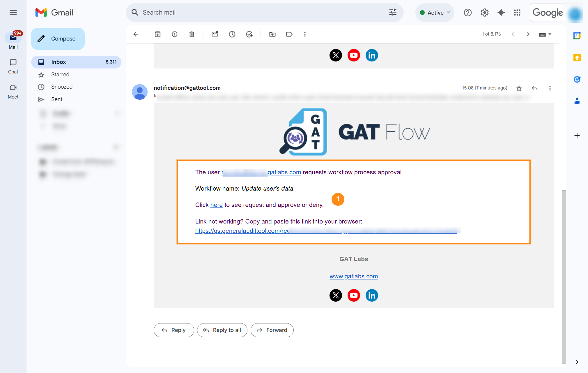588x373 pixels.
Task: Click the Compose button
Action: [x=58, y=39]
